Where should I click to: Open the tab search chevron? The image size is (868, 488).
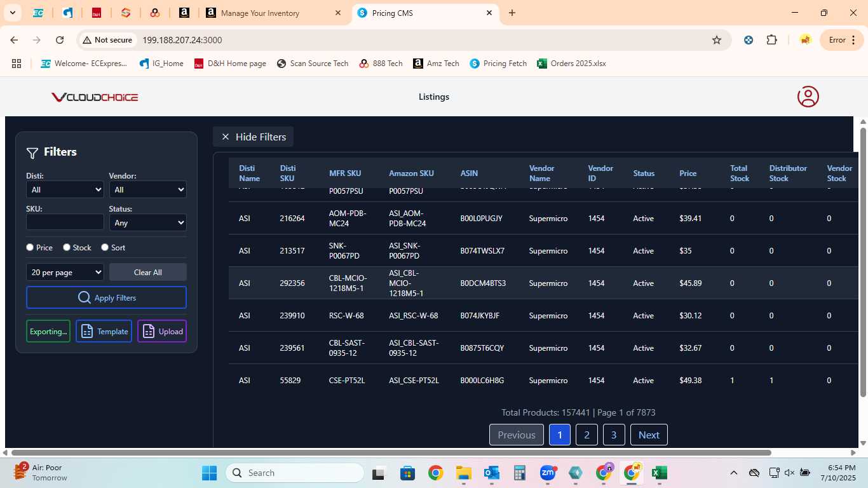(12, 13)
